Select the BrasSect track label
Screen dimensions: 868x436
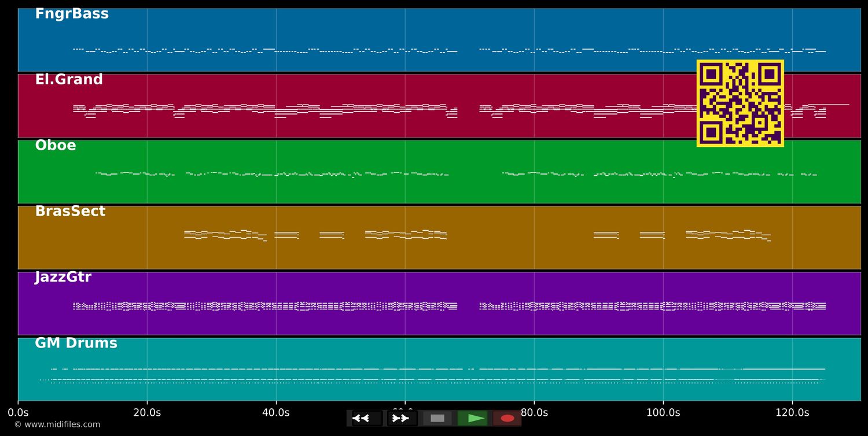[x=70, y=212]
